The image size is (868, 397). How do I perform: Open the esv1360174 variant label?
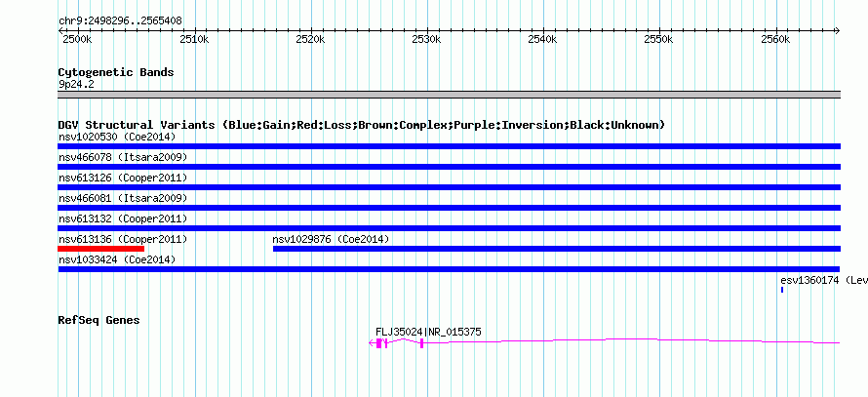pos(824,280)
